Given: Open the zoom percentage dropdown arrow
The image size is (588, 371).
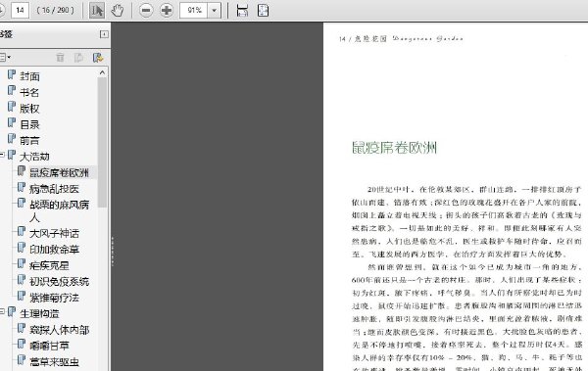Looking at the screenshot, I should [214, 11].
